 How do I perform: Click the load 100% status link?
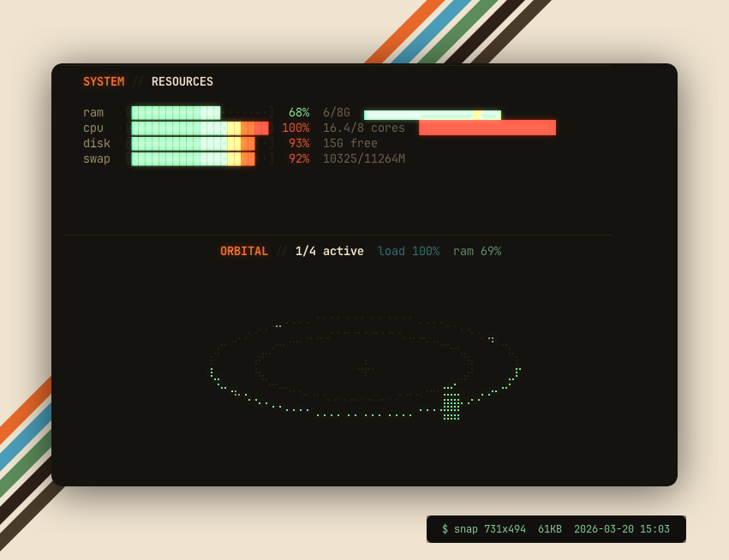point(409,251)
